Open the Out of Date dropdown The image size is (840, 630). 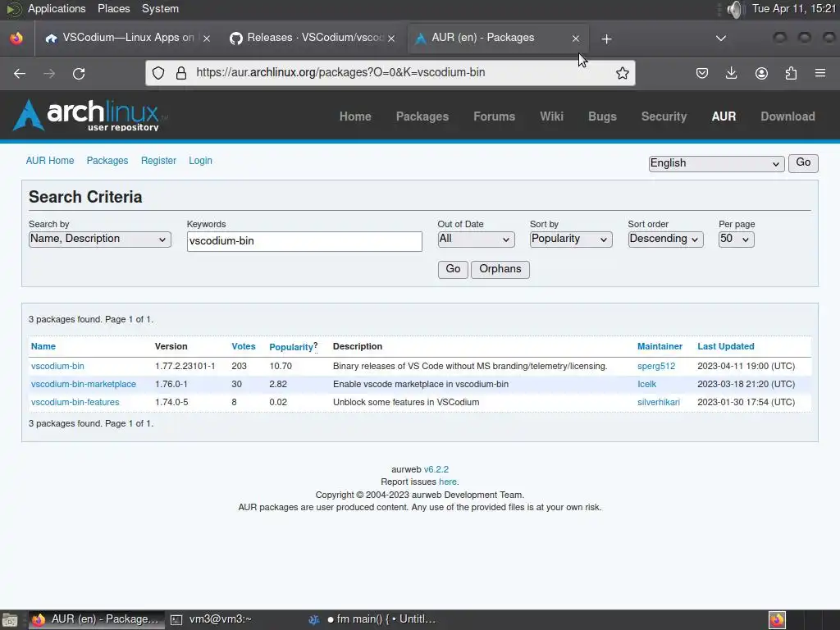tap(476, 239)
